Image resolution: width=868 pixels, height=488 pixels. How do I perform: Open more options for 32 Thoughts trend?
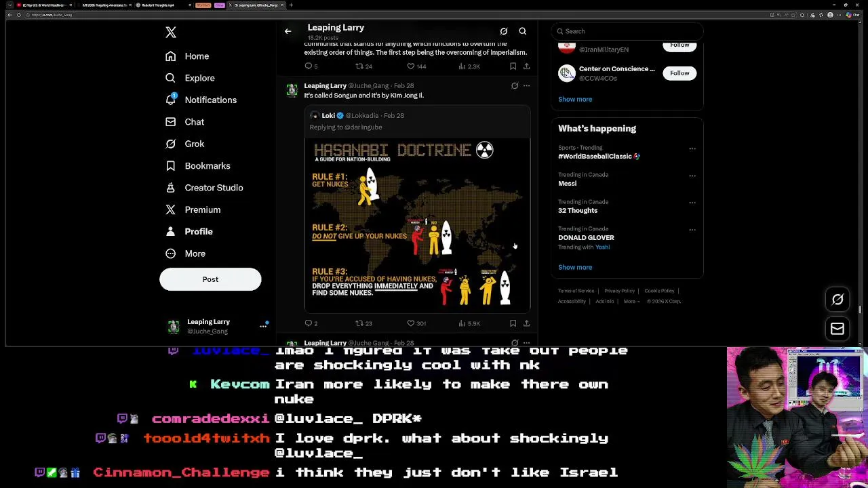(692, 203)
